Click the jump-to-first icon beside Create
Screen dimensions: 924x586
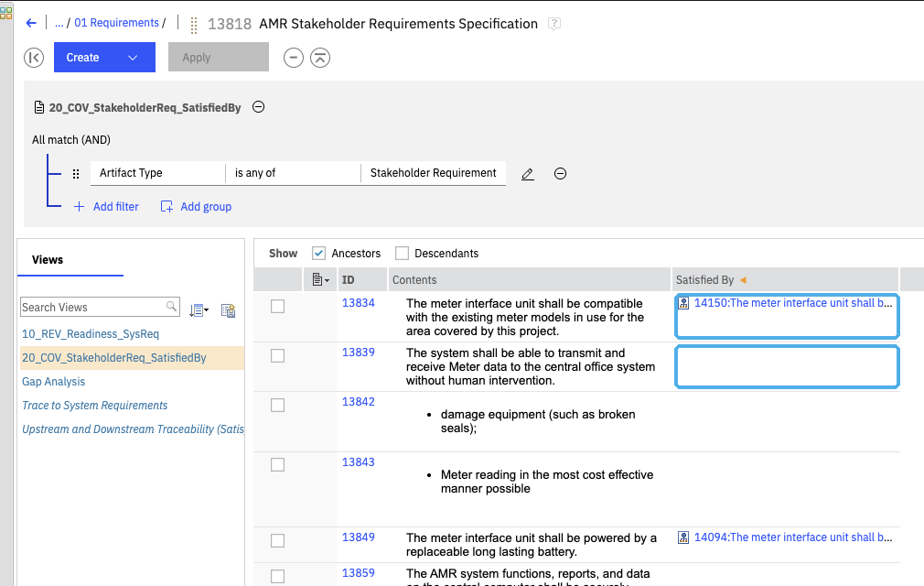pos(34,58)
